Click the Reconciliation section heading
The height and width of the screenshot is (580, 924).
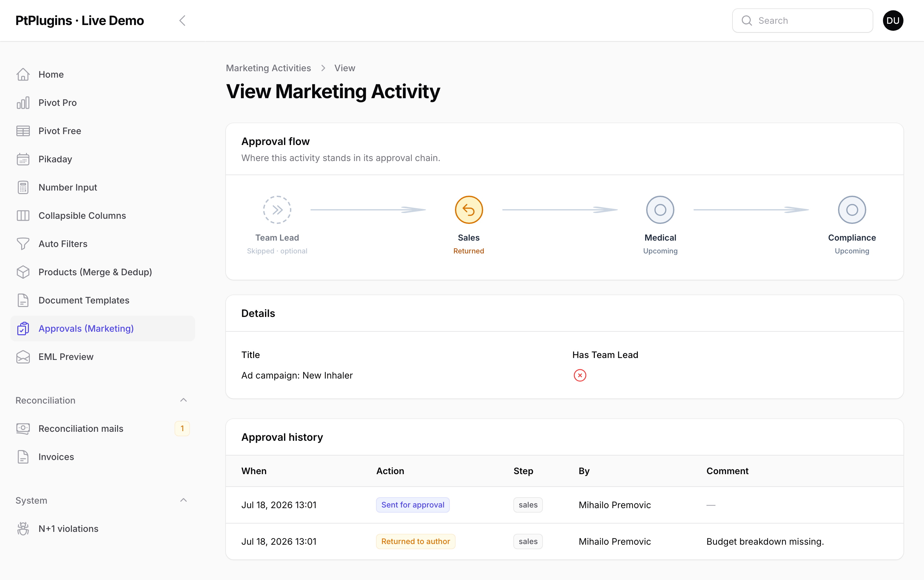(45, 400)
